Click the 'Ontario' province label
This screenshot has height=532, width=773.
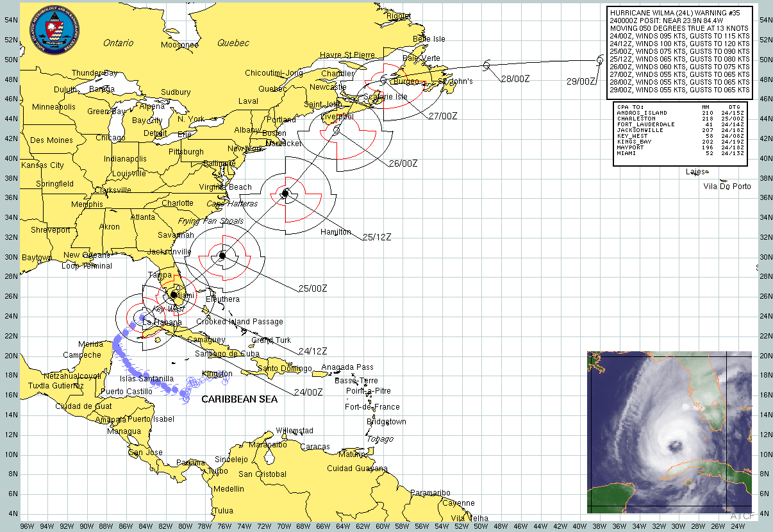tap(119, 43)
